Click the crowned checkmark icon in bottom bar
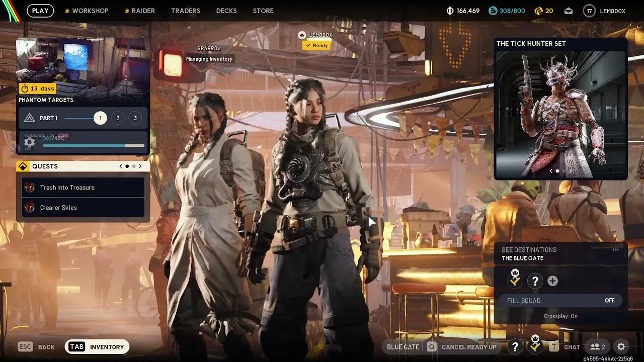Viewport: 644px width, 362px height. point(535,345)
